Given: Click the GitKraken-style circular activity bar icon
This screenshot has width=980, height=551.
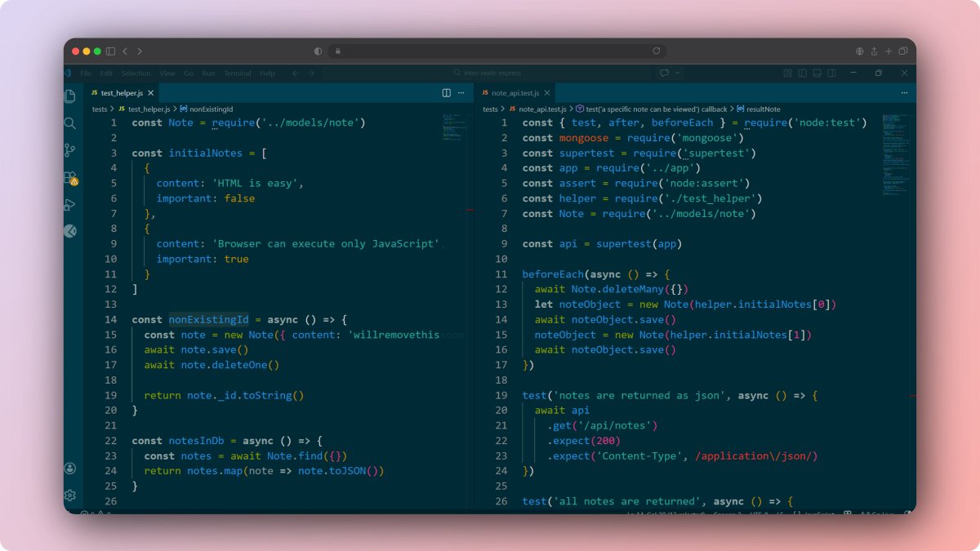Looking at the screenshot, I should pos(70,231).
